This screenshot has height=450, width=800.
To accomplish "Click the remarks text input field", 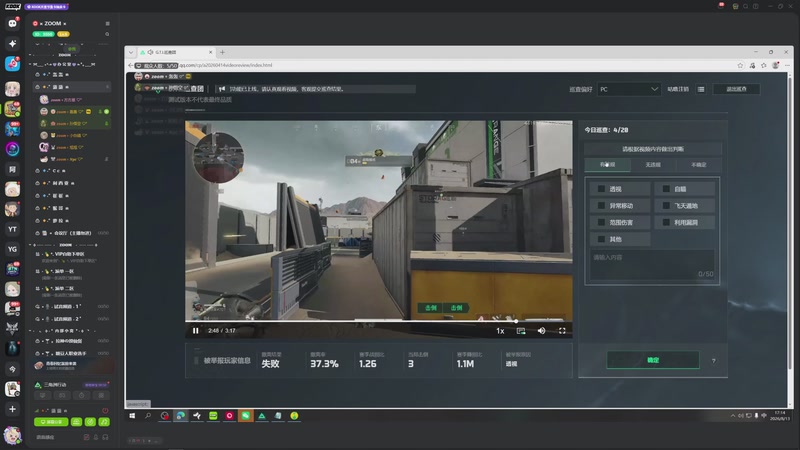I will [652, 265].
